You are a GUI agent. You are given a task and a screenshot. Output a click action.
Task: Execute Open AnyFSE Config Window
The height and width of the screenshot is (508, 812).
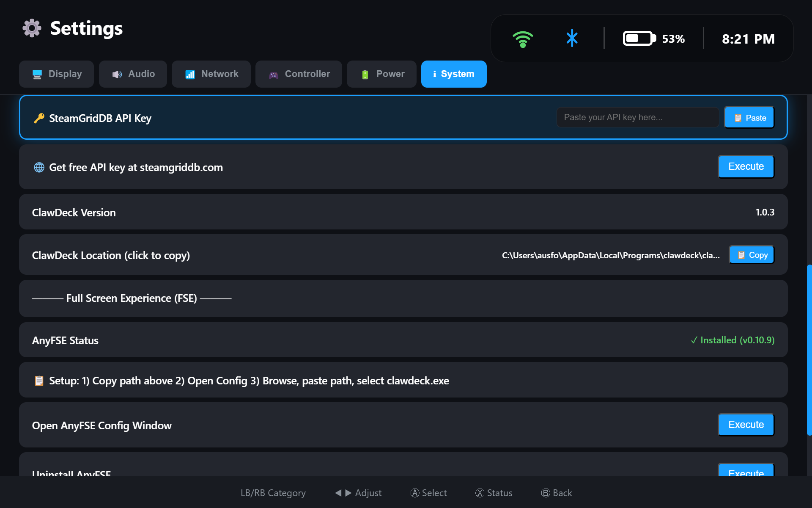pyautogui.click(x=745, y=425)
